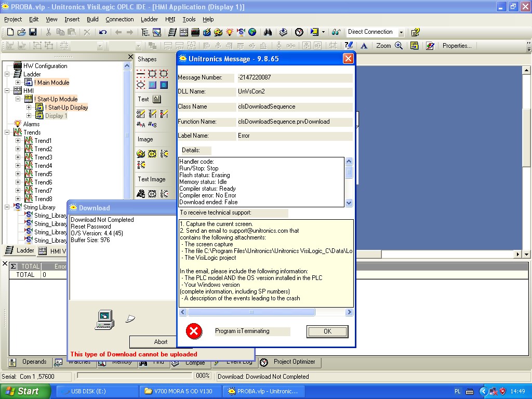Close the bottom output panel with X
This screenshot has height=399, width=532.
pos(5,263)
